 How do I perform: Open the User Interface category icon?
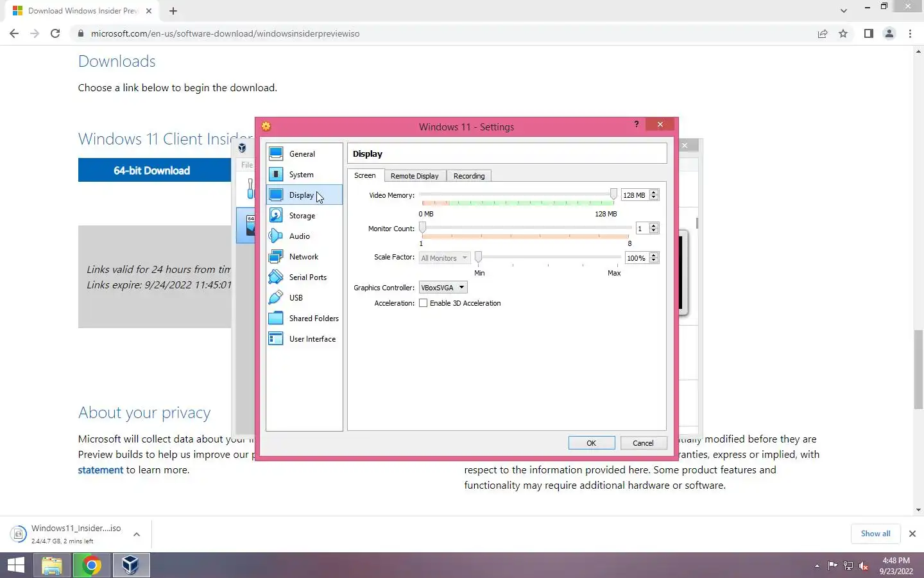(276, 338)
